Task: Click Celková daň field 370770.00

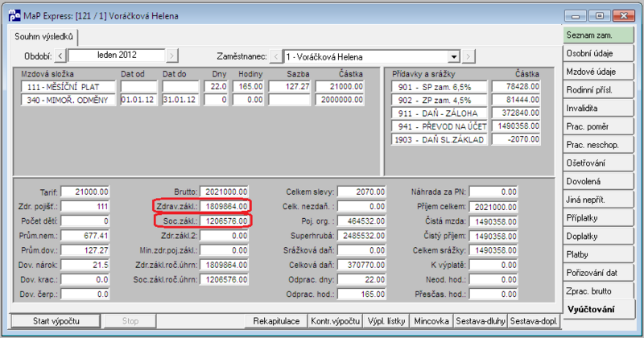Action: (x=361, y=266)
